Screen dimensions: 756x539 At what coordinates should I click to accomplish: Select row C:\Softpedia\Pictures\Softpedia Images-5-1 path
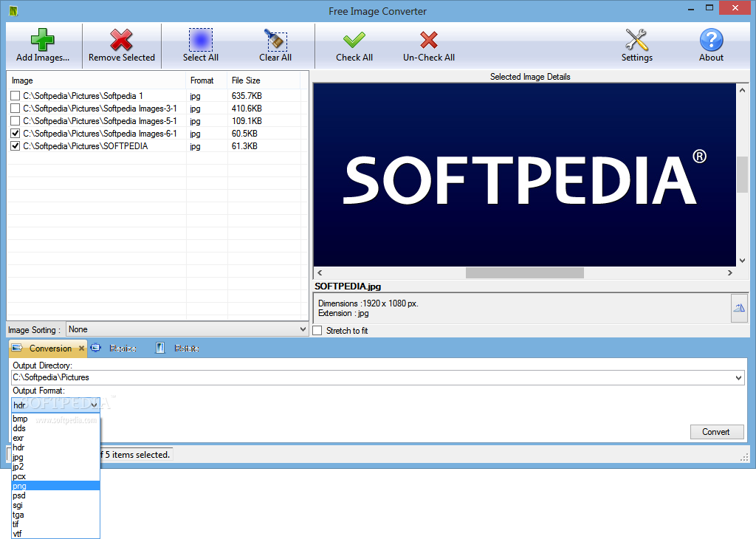pos(100,121)
